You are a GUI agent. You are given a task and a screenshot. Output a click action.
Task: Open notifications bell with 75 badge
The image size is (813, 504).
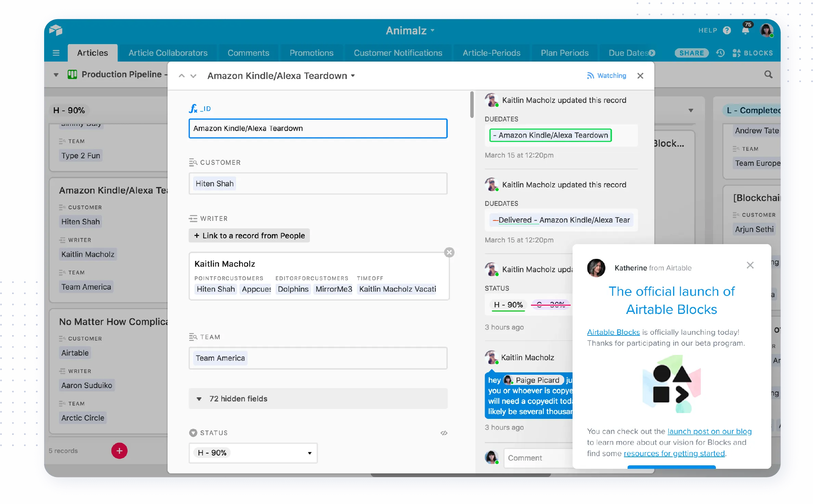(x=746, y=29)
